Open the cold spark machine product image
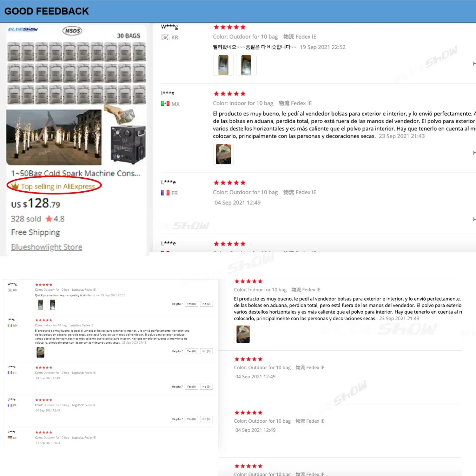 [x=76, y=95]
